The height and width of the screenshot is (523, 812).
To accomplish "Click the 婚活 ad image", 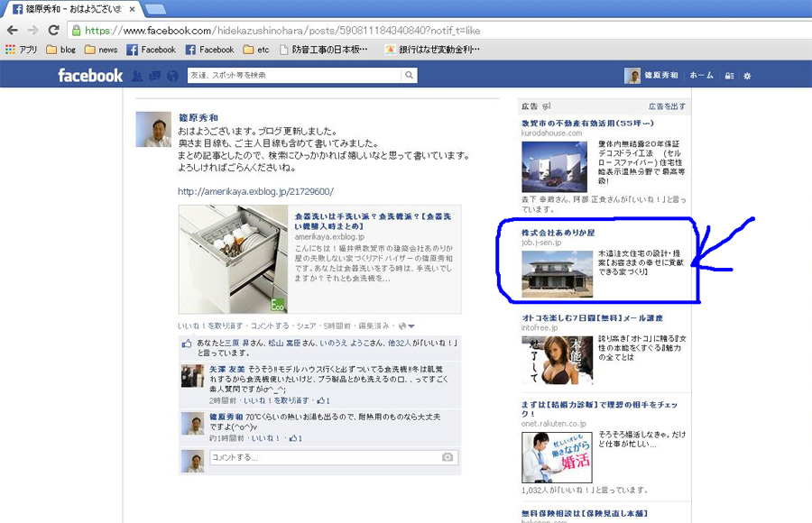I will [x=557, y=457].
